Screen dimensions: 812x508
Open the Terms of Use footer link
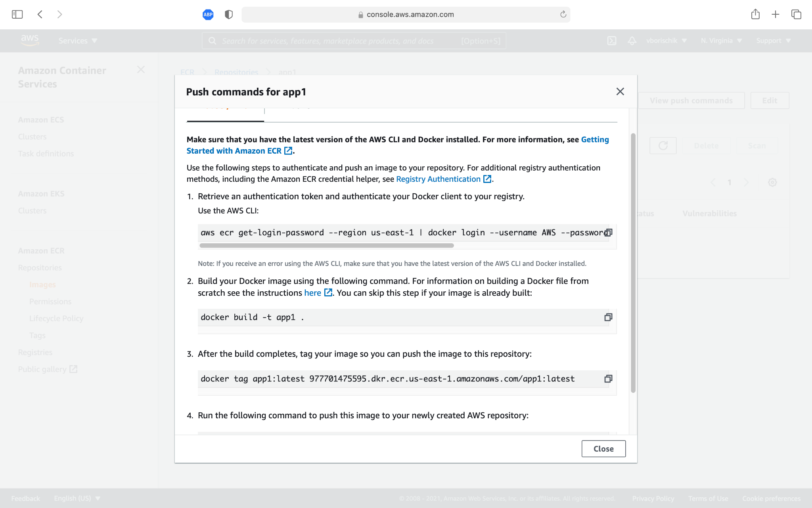click(x=708, y=498)
